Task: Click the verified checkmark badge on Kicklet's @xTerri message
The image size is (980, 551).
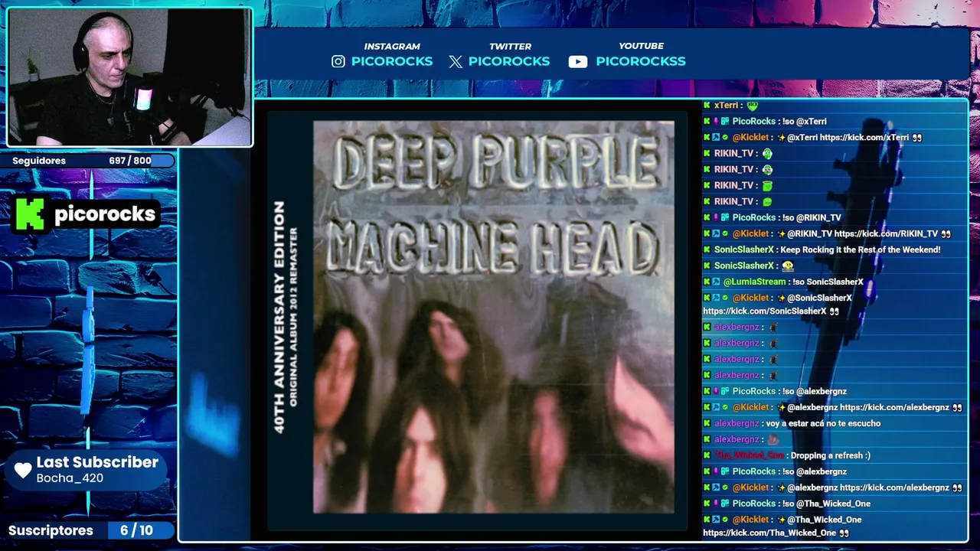Action: click(725, 138)
